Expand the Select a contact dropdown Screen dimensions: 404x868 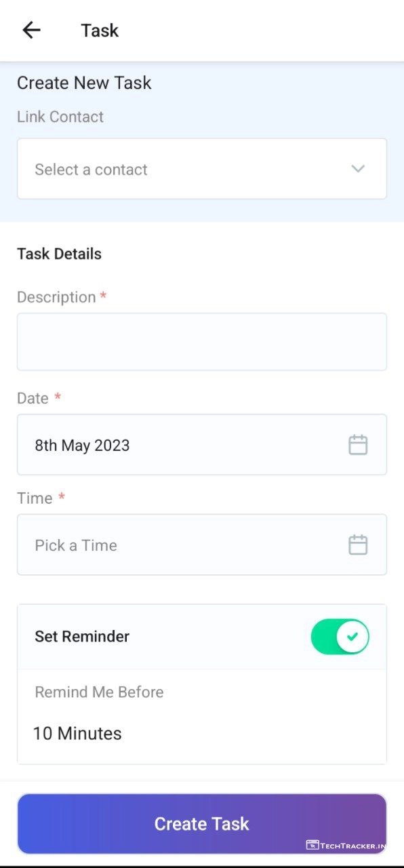(x=202, y=169)
